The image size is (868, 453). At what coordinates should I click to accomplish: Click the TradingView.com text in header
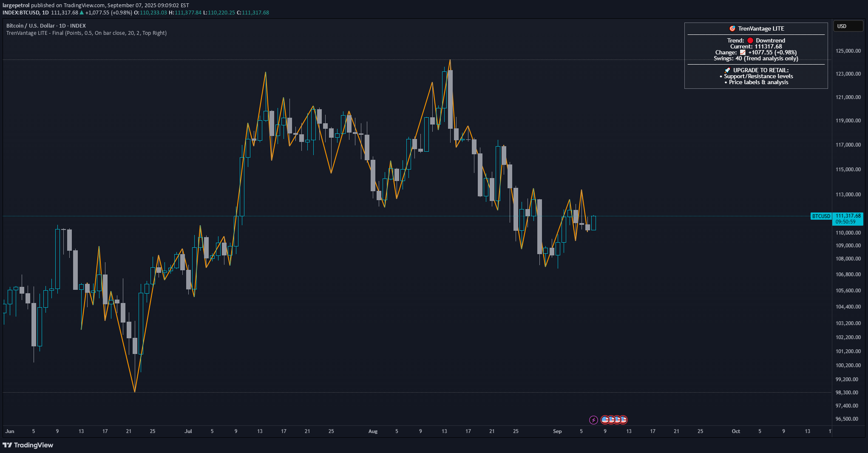coord(84,6)
